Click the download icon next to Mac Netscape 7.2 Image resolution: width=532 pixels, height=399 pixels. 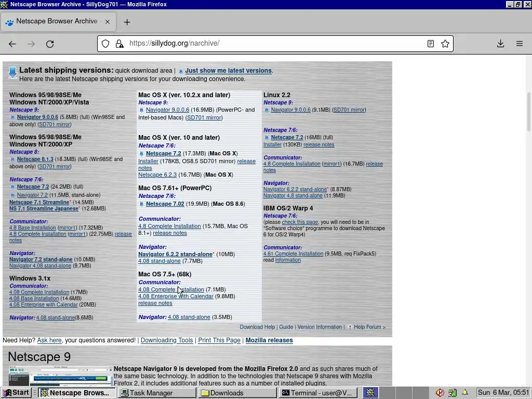tap(141, 154)
